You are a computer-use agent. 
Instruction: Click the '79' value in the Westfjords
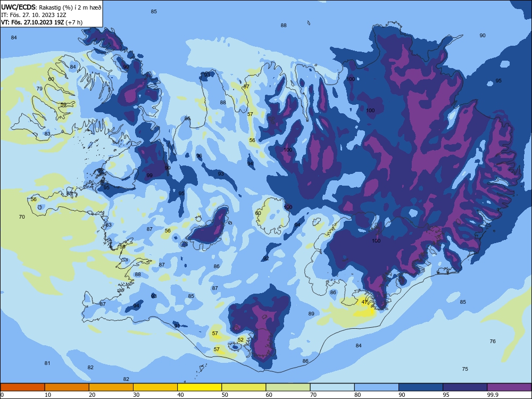[39, 88]
